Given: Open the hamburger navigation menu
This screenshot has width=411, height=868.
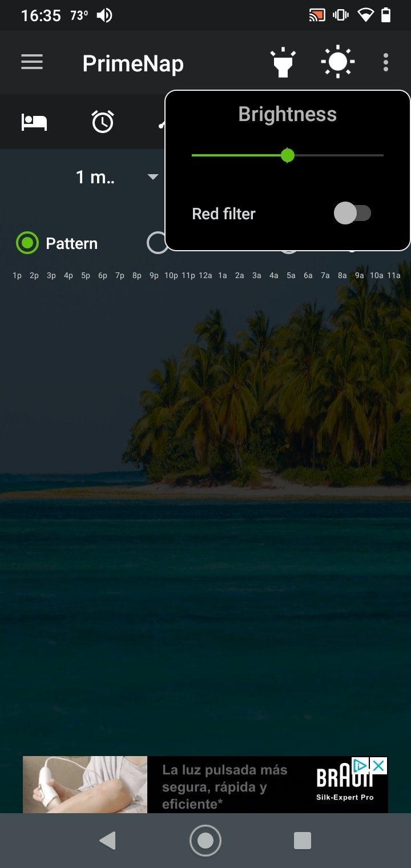Looking at the screenshot, I should click(x=32, y=62).
